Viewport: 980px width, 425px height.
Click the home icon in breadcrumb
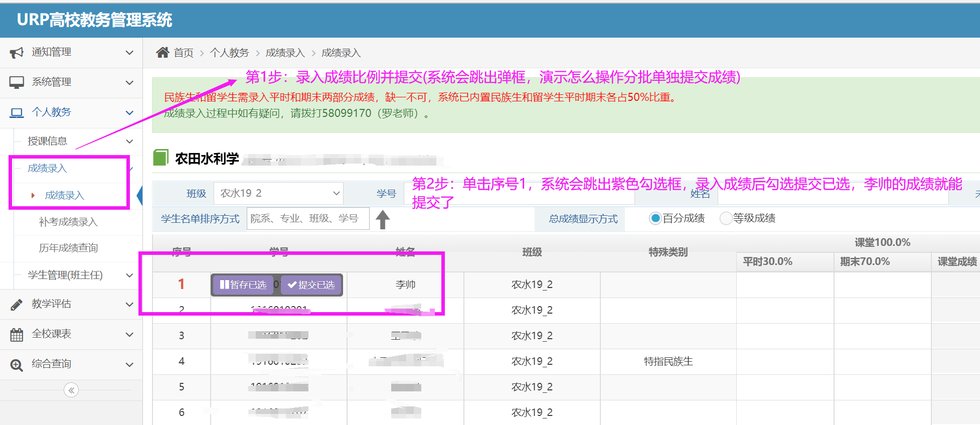pyautogui.click(x=162, y=53)
